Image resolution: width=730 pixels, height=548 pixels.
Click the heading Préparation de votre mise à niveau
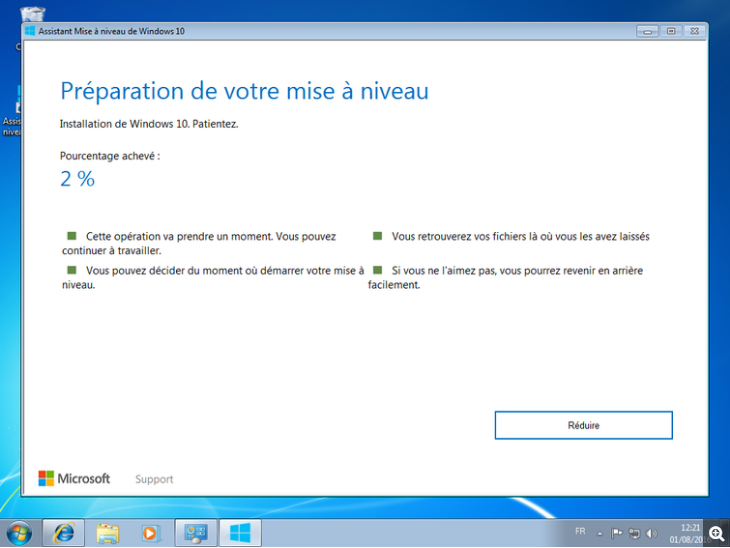tap(244, 91)
